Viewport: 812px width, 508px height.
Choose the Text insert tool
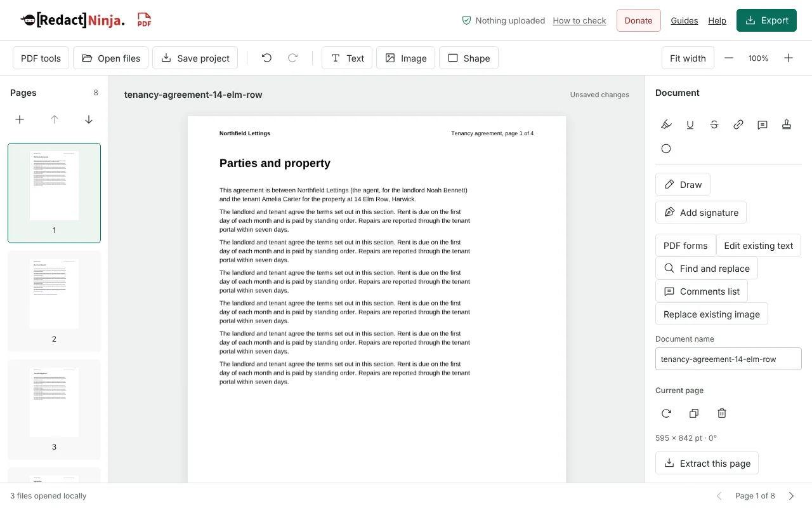(347, 58)
